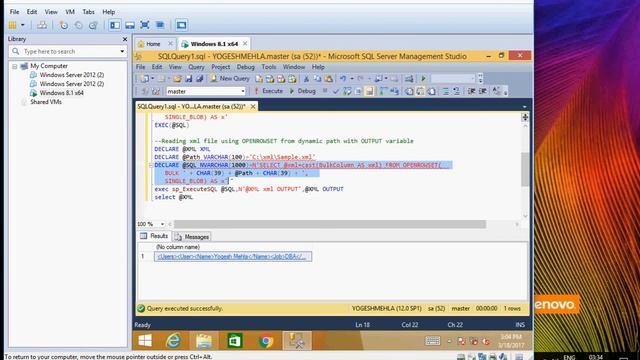
Task: Open the VMware Tabs menu
Action: coord(88,12)
